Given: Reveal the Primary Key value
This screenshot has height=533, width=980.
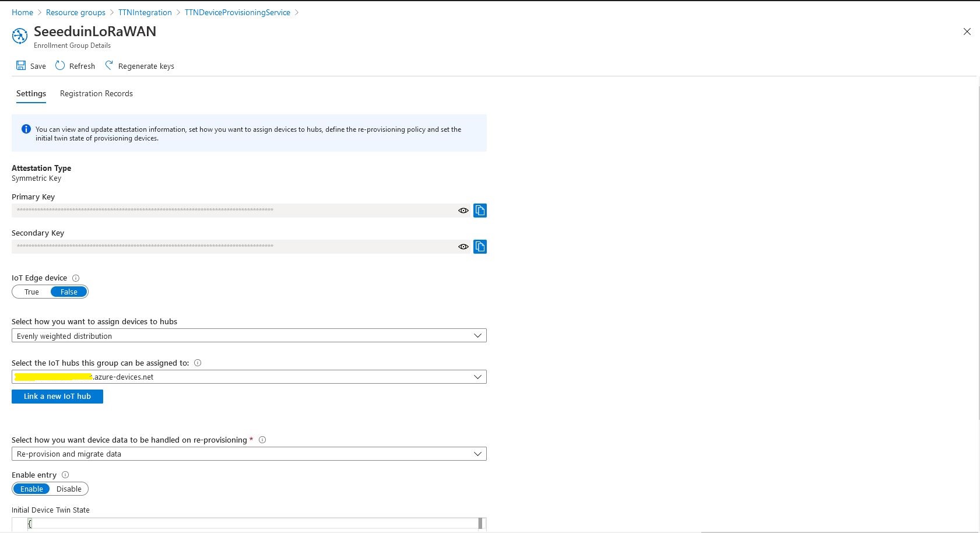Looking at the screenshot, I should [463, 211].
